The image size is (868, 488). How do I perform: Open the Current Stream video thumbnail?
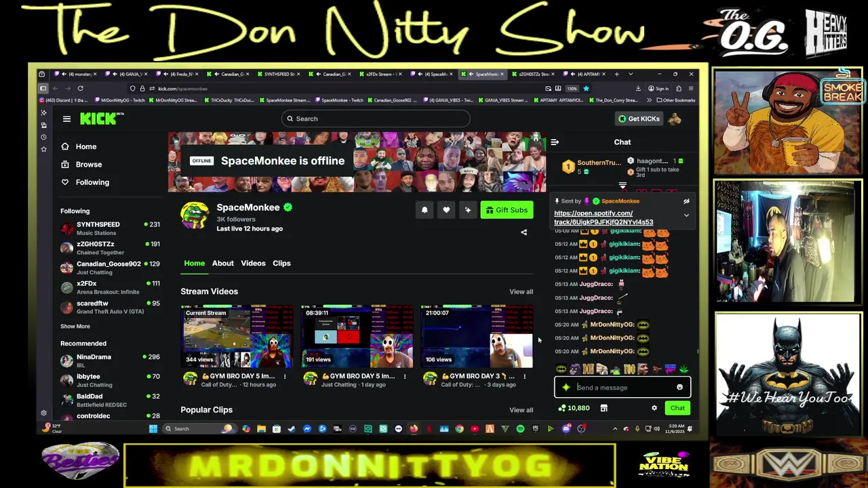237,336
